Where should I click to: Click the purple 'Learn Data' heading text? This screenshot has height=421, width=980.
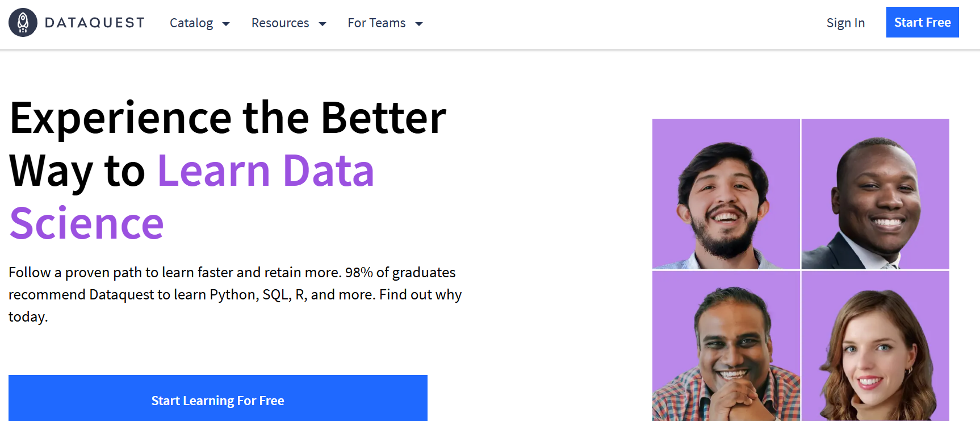[x=266, y=170]
